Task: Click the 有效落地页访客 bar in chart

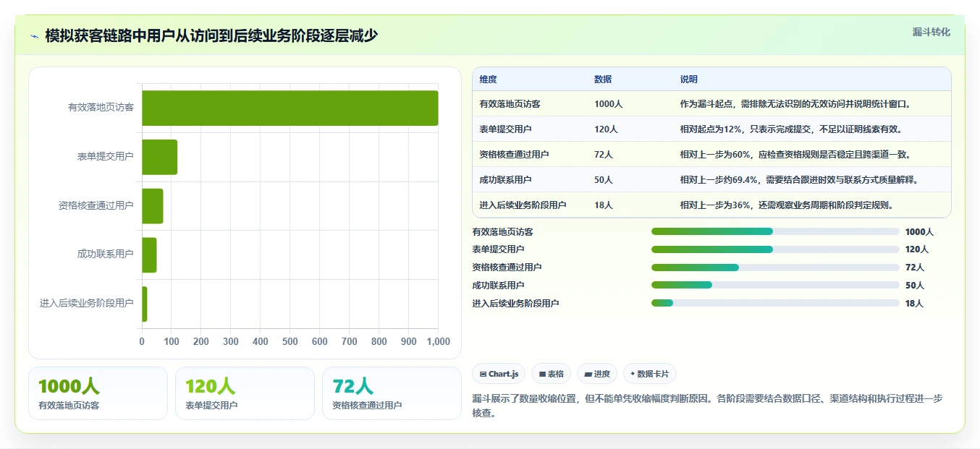Action: pos(290,108)
